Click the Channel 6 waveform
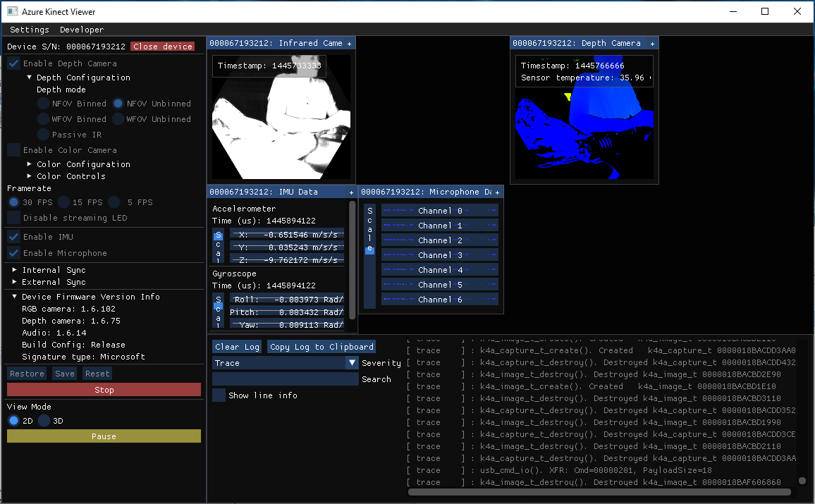Screen dimensions: 815x504 coord(440,300)
